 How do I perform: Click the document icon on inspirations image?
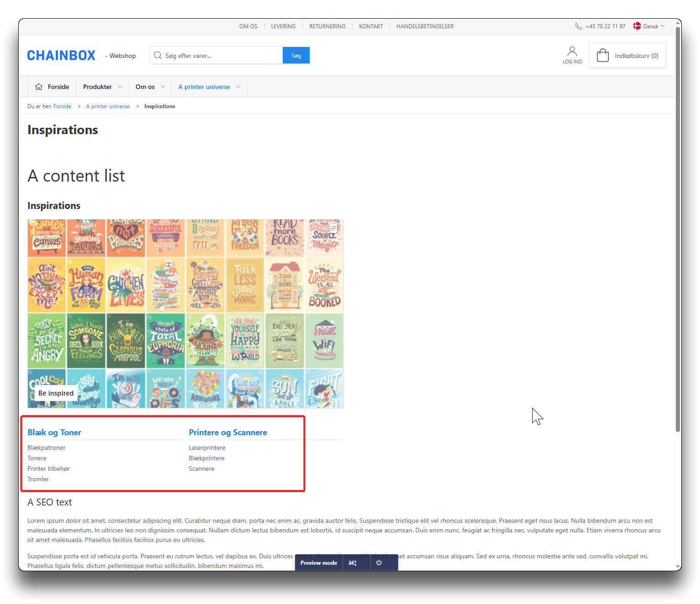point(334,229)
